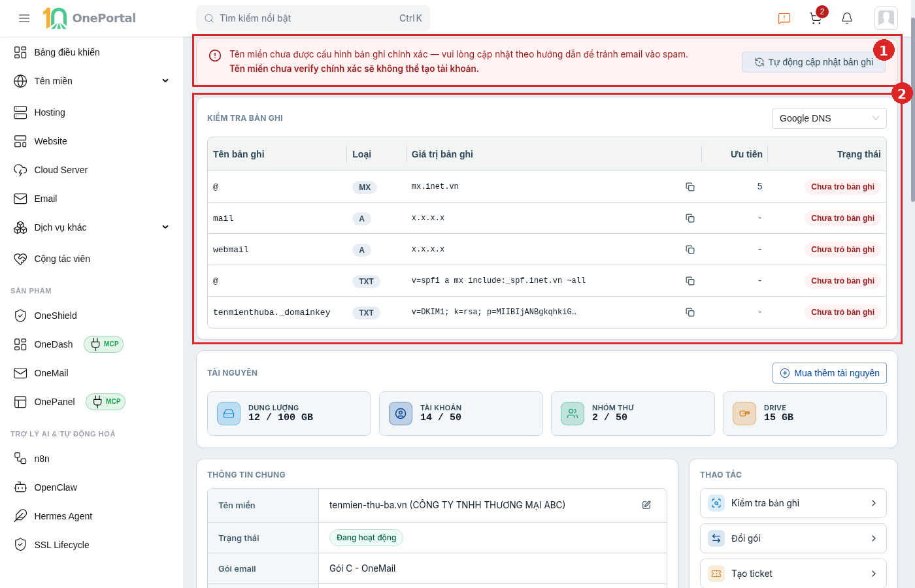Focus the Tìm kiếm nổi bật search field
The height and width of the screenshot is (588, 915).
tap(313, 18)
